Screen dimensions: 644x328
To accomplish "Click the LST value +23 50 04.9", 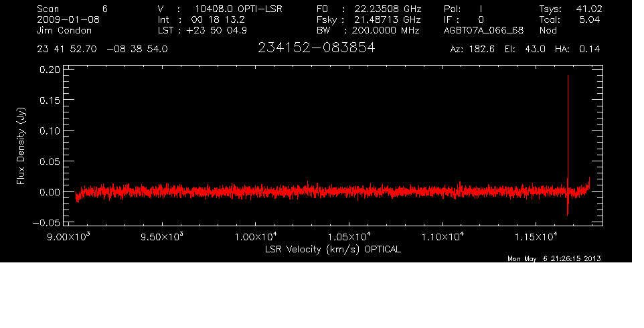I will click(216, 30).
